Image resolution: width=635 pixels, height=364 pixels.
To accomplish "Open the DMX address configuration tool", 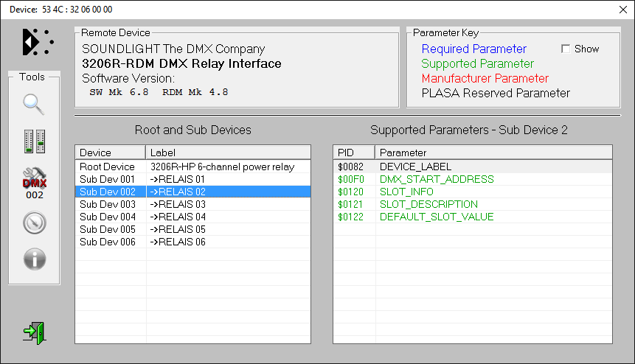I will tap(34, 181).
